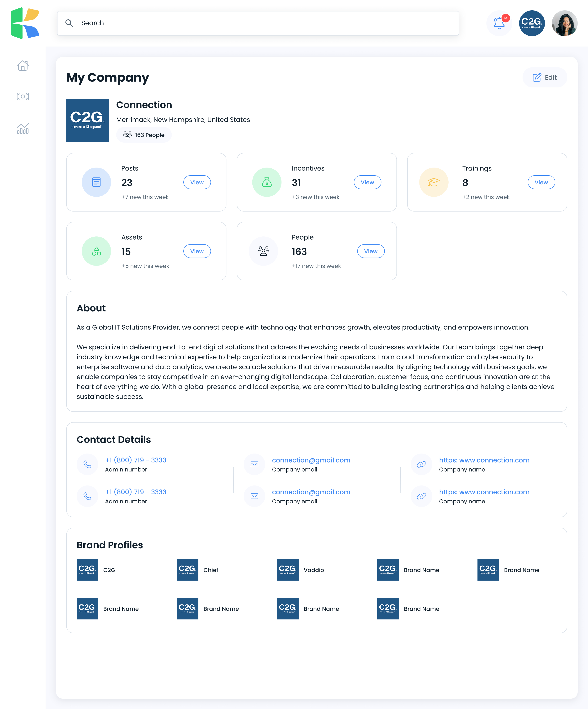Click the C2G company logo image
Screen dimensions: 588x709
coord(88,120)
